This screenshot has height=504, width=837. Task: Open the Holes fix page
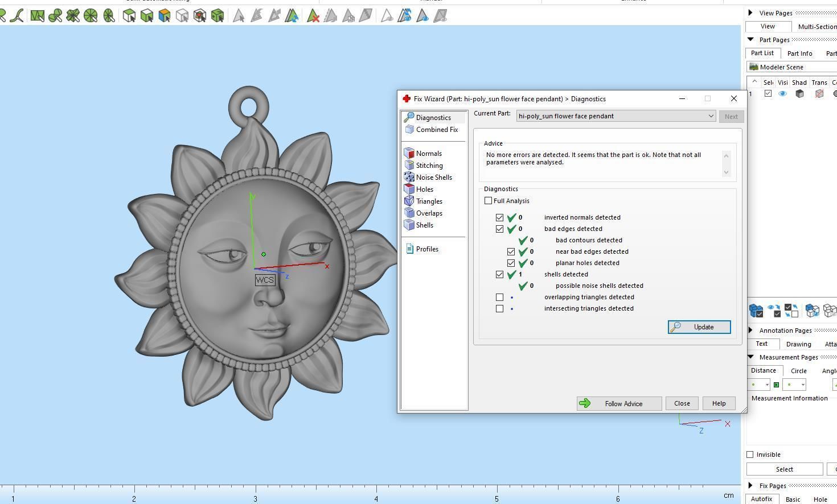pyautogui.click(x=424, y=189)
